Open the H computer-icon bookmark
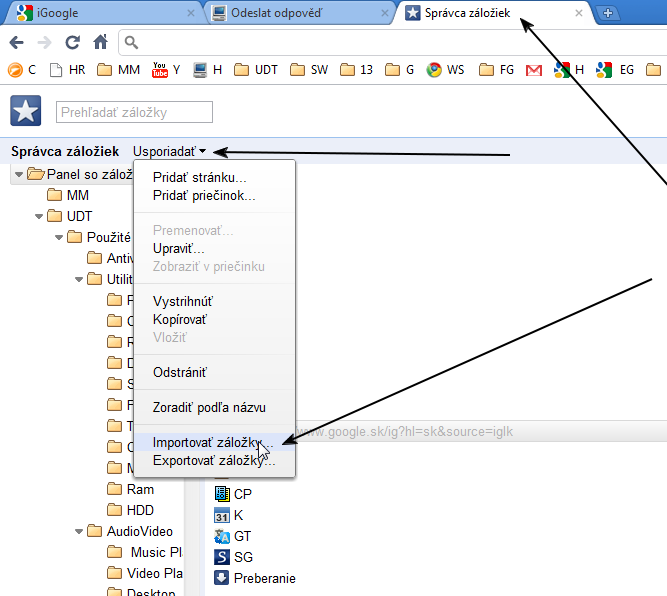Screen dimensions: 667x596 tap(207, 70)
